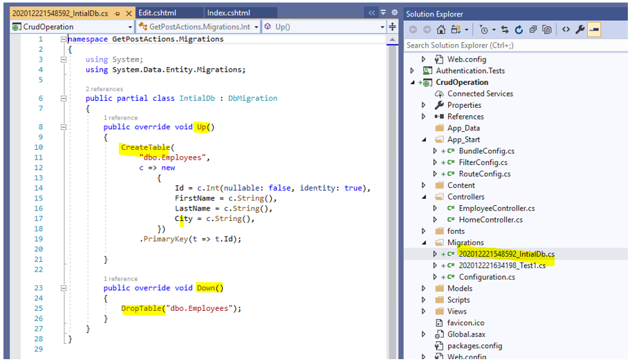
Task: Click the Global.asax file icon
Action: tap(439, 334)
